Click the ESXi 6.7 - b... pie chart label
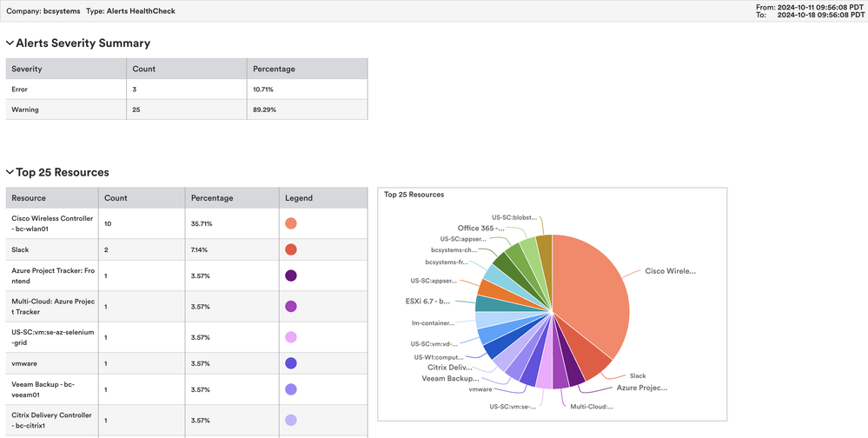This screenshot has width=868, height=438. pyautogui.click(x=427, y=302)
